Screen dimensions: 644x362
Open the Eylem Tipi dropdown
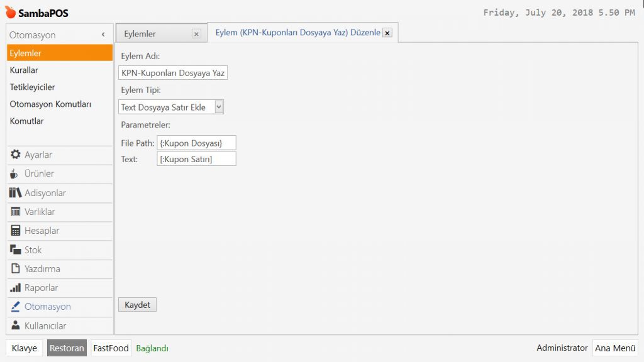click(219, 107)
